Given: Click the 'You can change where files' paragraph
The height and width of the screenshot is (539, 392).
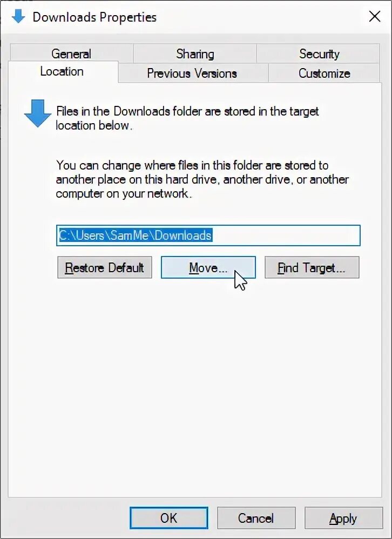Looking at the screenshot, I should coord(202,179).
